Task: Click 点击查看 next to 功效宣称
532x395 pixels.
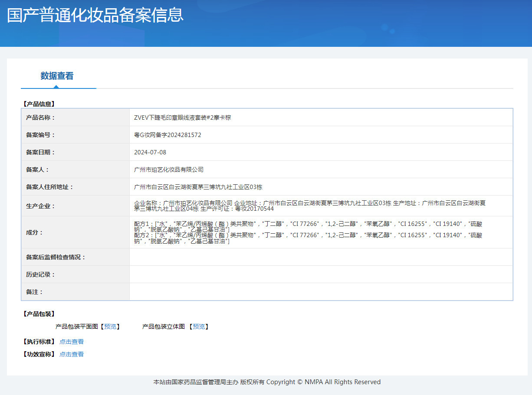Action: [x=72, y=354]
